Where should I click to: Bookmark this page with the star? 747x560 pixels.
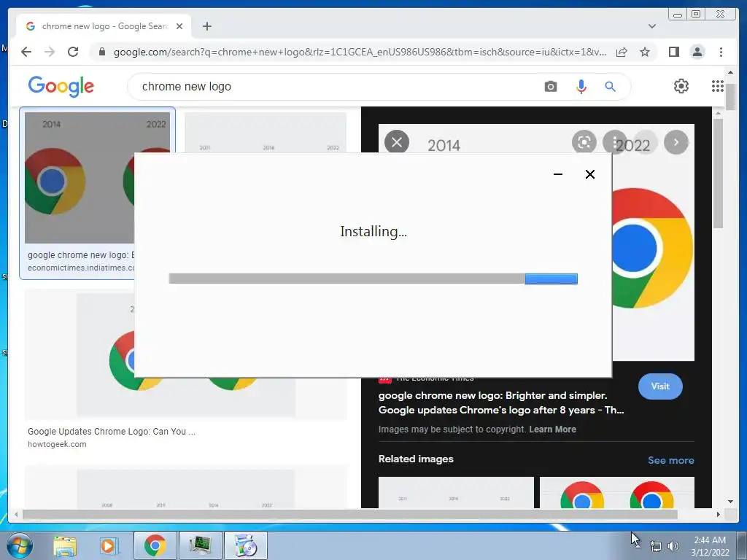[x=645, y=52]
